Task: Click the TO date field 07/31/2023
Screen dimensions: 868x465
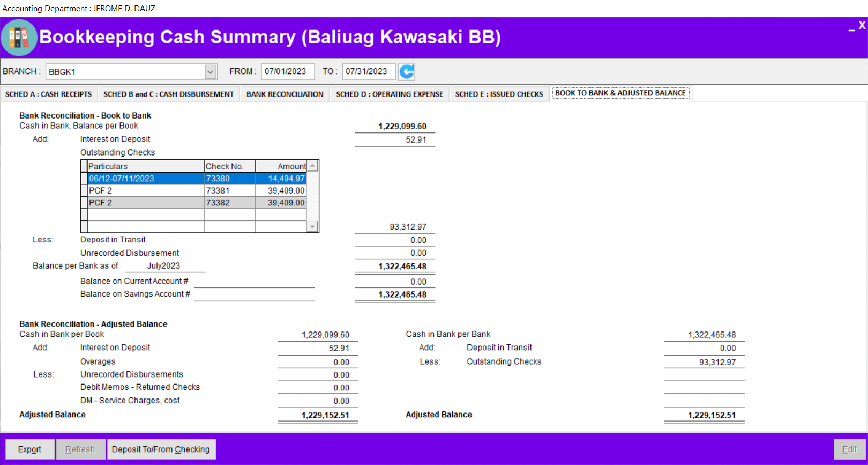Action: click(x=369, y=71)
